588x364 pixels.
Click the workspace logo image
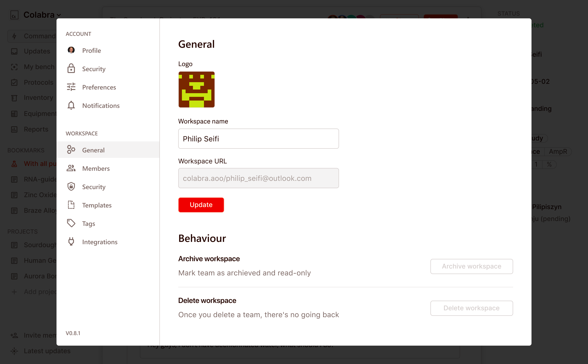(x=196, y=90)
